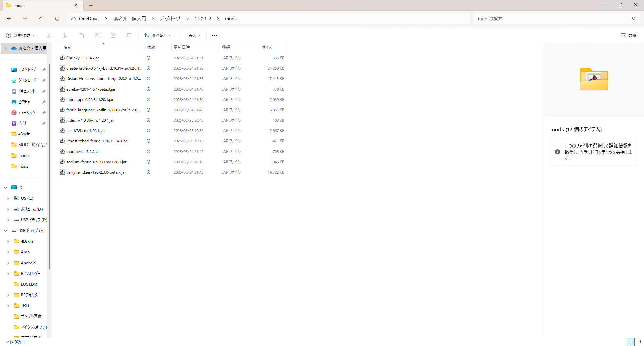Screen dimensions: 644x346
Task: Switch to details list view icon
Action: pos(631,342)
